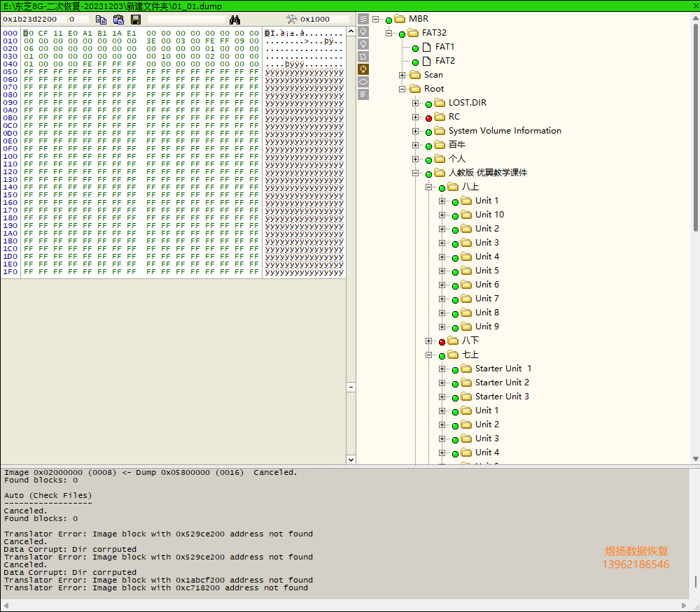700x612 pixels.
Task: Click log line 'Data Corrupt: Dir corrputed' first occurrence
Action: tap(70, 550)
